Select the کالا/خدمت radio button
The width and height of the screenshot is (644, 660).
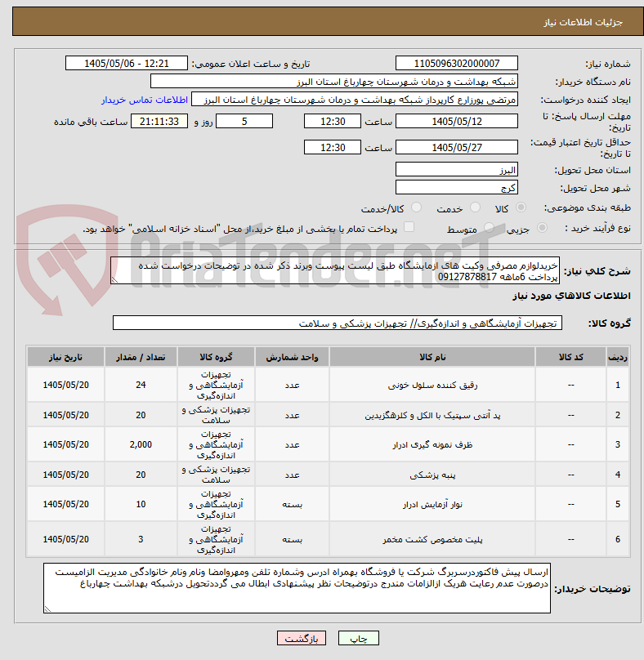click(416, 207)
